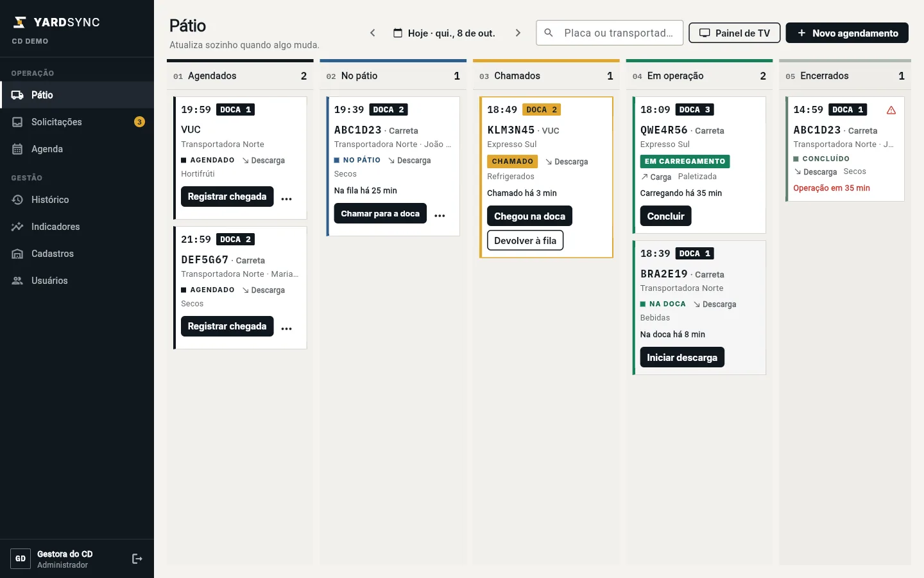Open the Indicadores chart icon
This screenshot has height=578, width=924.
17,227
